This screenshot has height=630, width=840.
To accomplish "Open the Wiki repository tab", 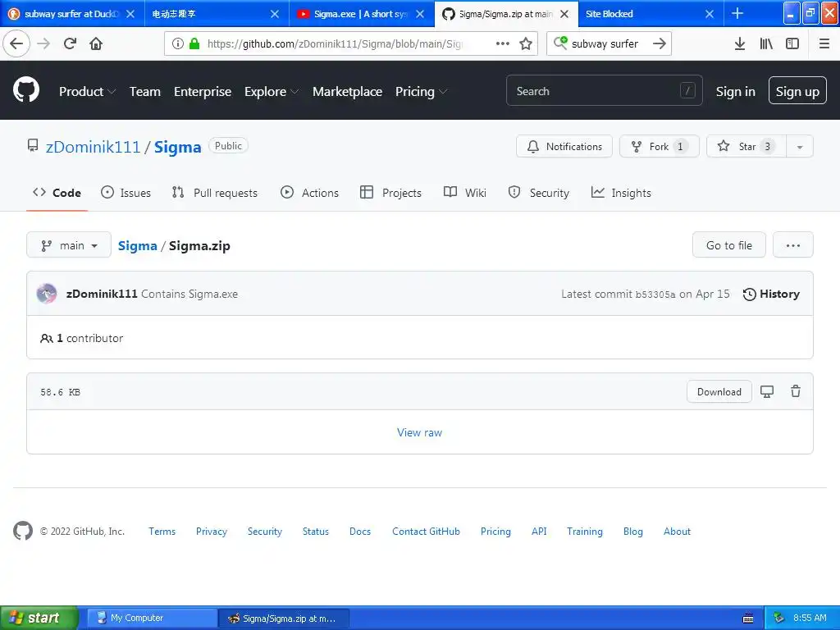I will pyautogui.click(x=465, y=193).
